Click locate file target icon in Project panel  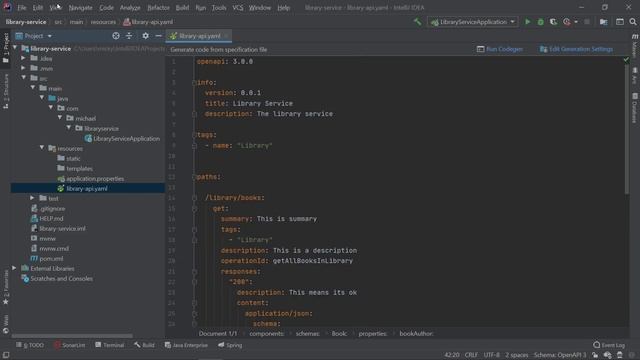[116, 36]
